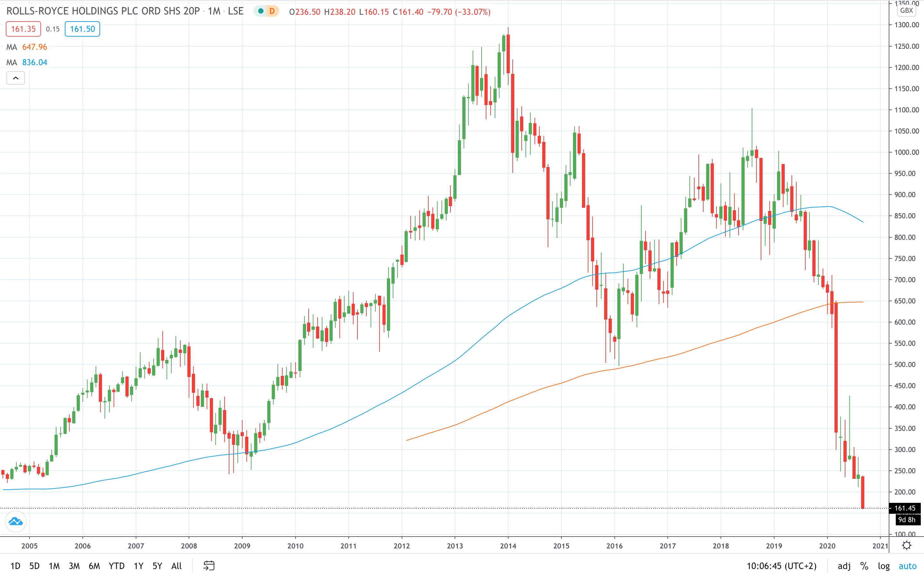Image resolution: width=924 pixels, height=578 pixels.
Task: Click the clock 10:06:45 (UTC+2) timezone
Action: [781, 566]
